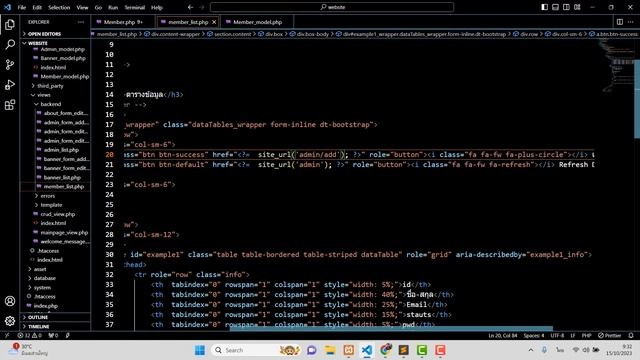The width and height of the screenshot is (640, 360).
Task: Click the UTF-8 encoding indicator
Action: point(557,336)
